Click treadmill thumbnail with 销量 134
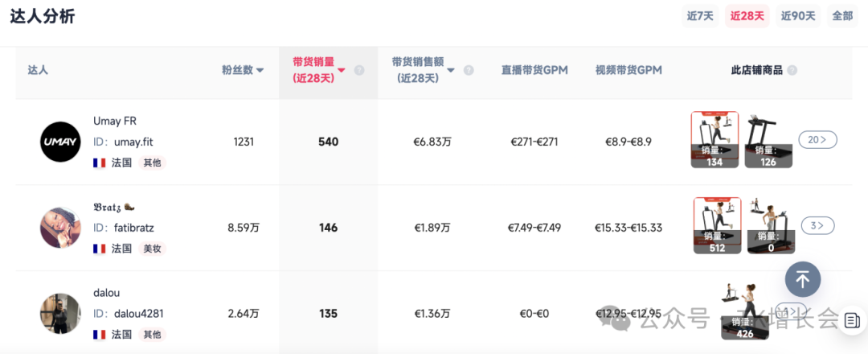 (x=714, y=139)
